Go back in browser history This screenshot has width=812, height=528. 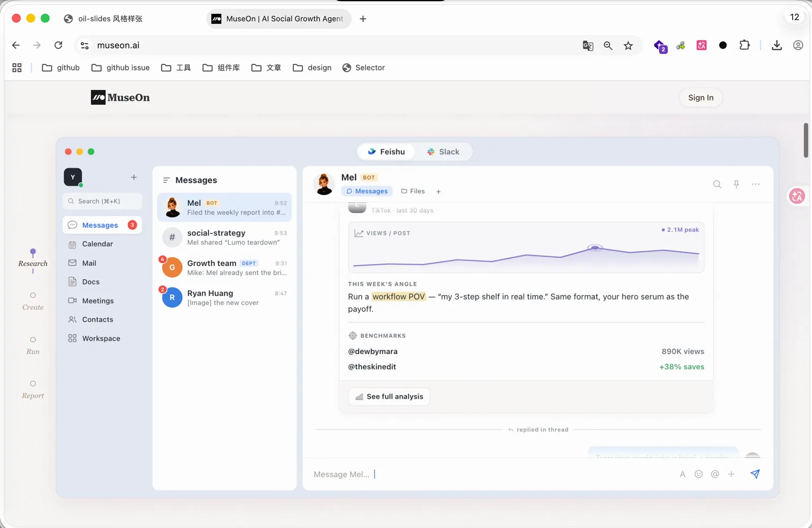16,45
